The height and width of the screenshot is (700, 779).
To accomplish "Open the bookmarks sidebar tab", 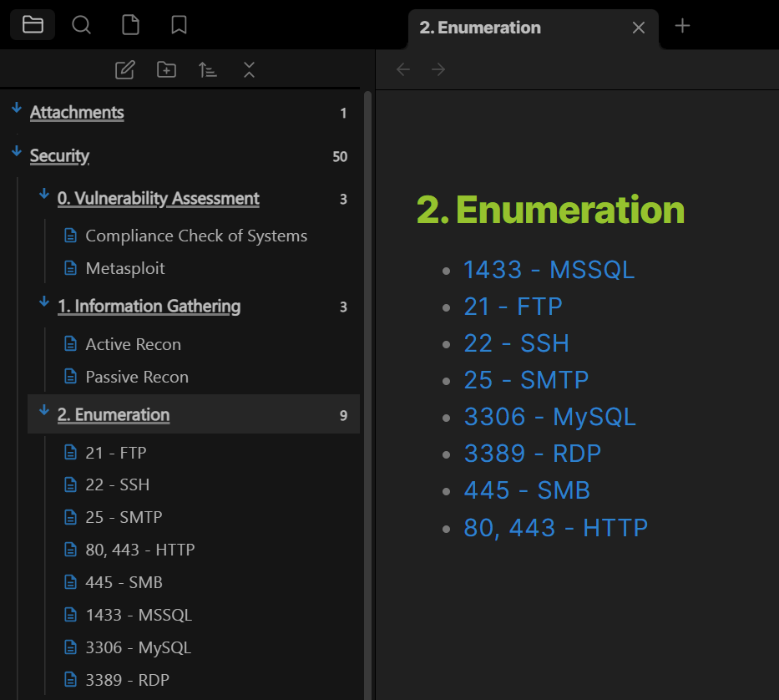I will click(x=179, y=24).
